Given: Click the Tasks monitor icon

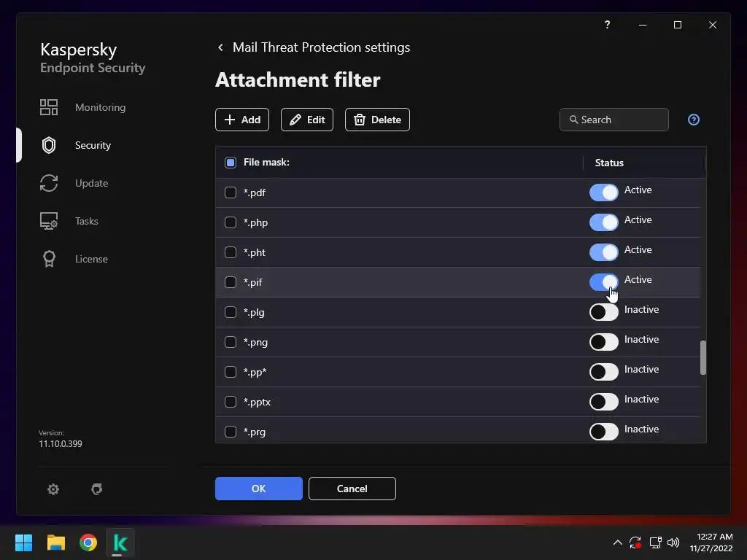Looking at the screenshot, I should [49, 221].
